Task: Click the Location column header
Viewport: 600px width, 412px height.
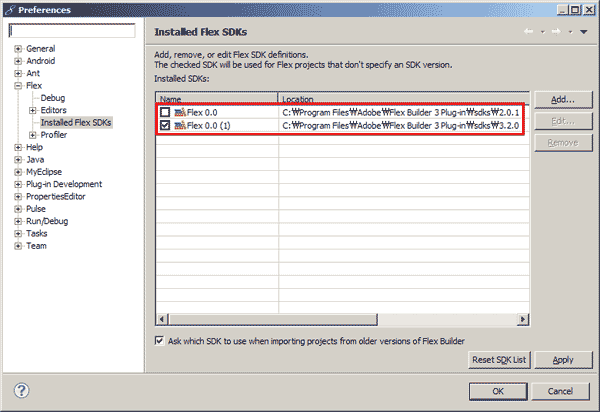Action: (404, 99)
